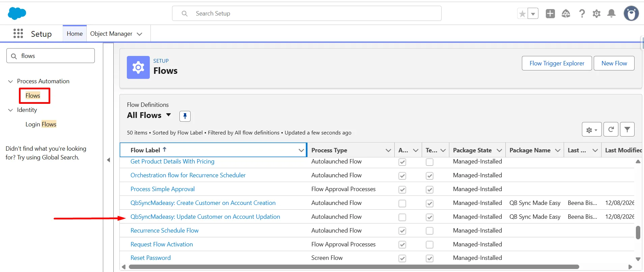
Task: Switch to the Object Manager tab
Action: pyautogui.click(x=111, y=34)
